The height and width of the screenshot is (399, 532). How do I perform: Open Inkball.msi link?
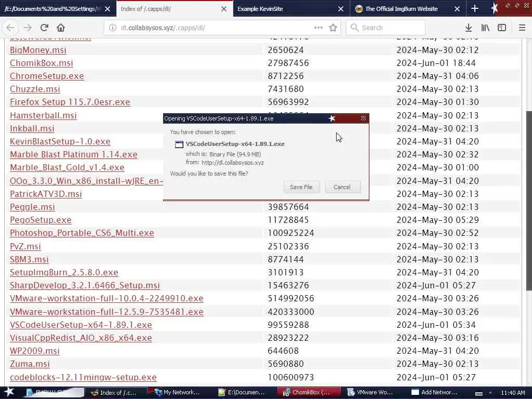[x=32, y=129]
